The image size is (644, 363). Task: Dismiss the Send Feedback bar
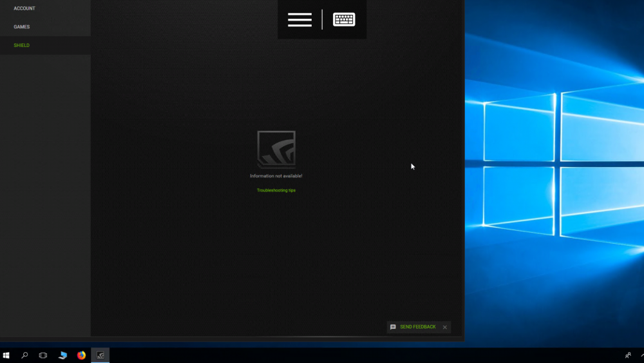(x=445, y=328)
